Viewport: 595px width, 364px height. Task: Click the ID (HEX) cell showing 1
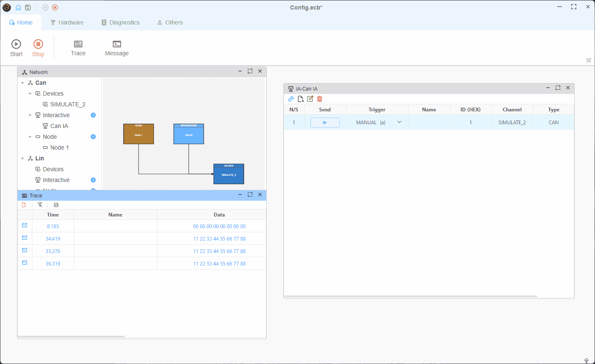(x=471, y=123)
